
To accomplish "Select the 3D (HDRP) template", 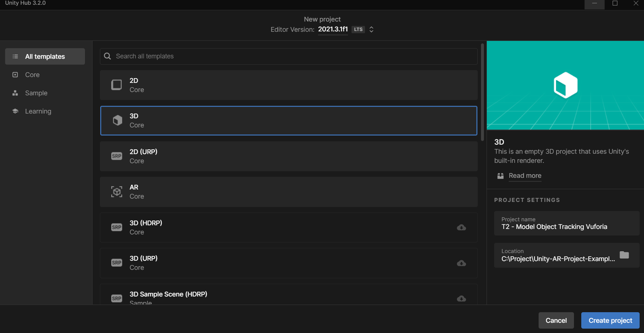I will pos(289,227).
